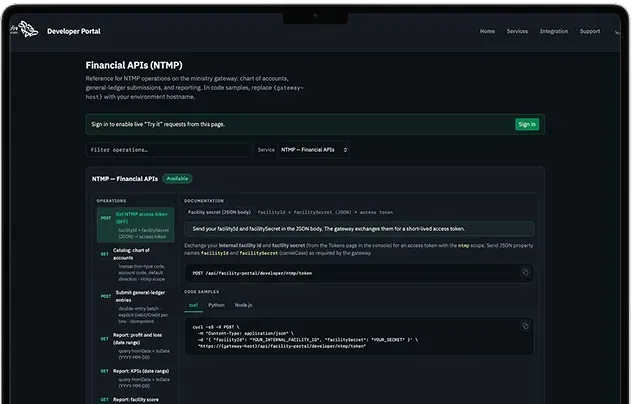Click the Developer Portal logo icon
Image resolution: width=632 pixels, height=404 pixels.
[28, 29]
